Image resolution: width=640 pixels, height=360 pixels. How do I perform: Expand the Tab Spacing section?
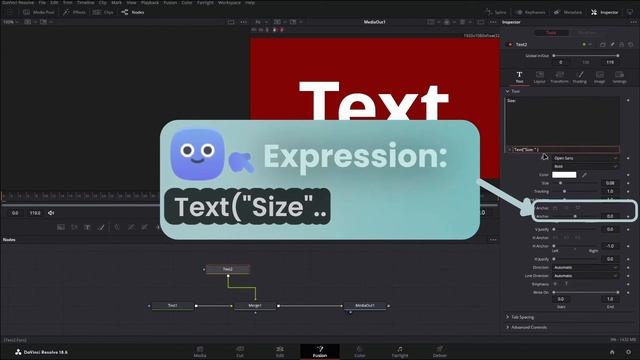(507, 317)
